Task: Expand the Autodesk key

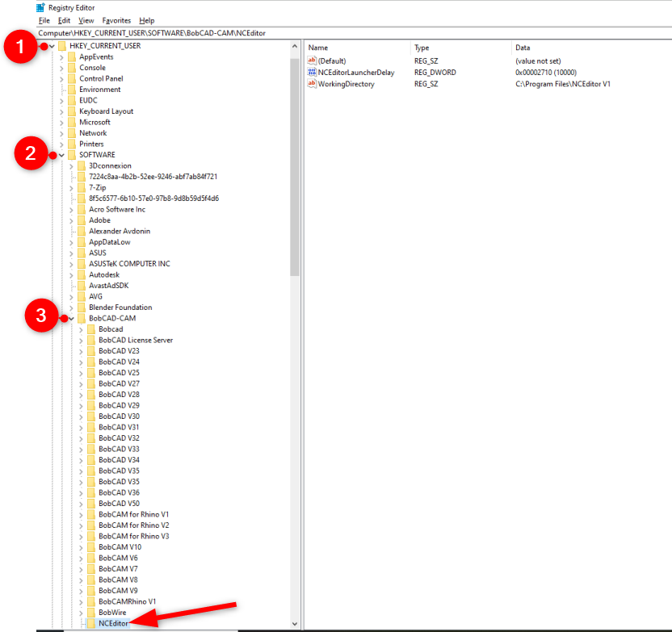Action: tap(71, 275)
